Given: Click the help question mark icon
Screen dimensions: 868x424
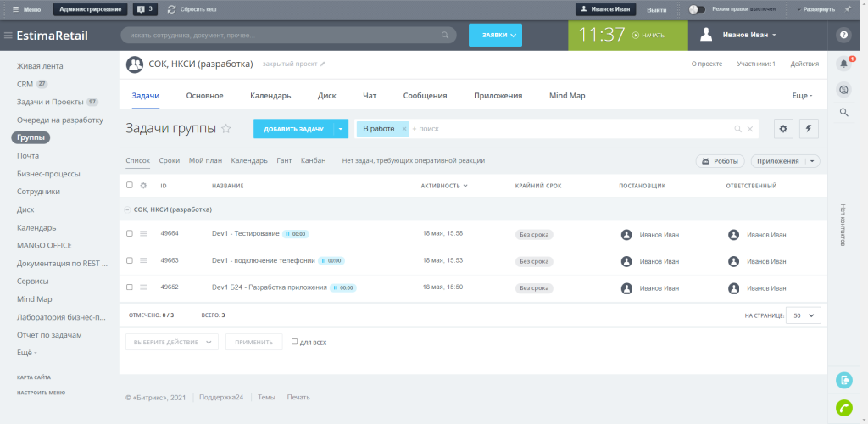Looking at the screenshot, I should click(843, 35).
